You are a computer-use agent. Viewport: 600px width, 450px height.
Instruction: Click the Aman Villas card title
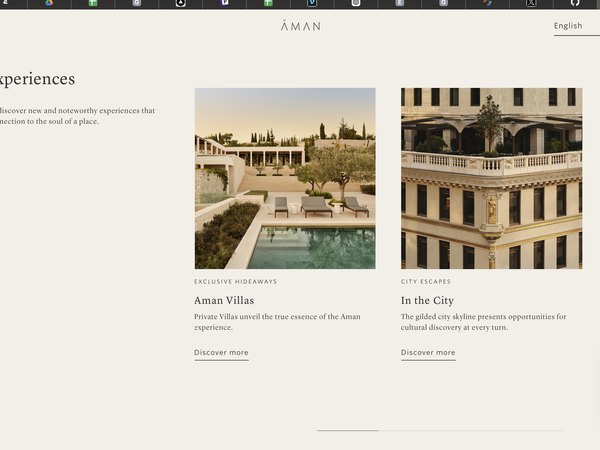224,300
